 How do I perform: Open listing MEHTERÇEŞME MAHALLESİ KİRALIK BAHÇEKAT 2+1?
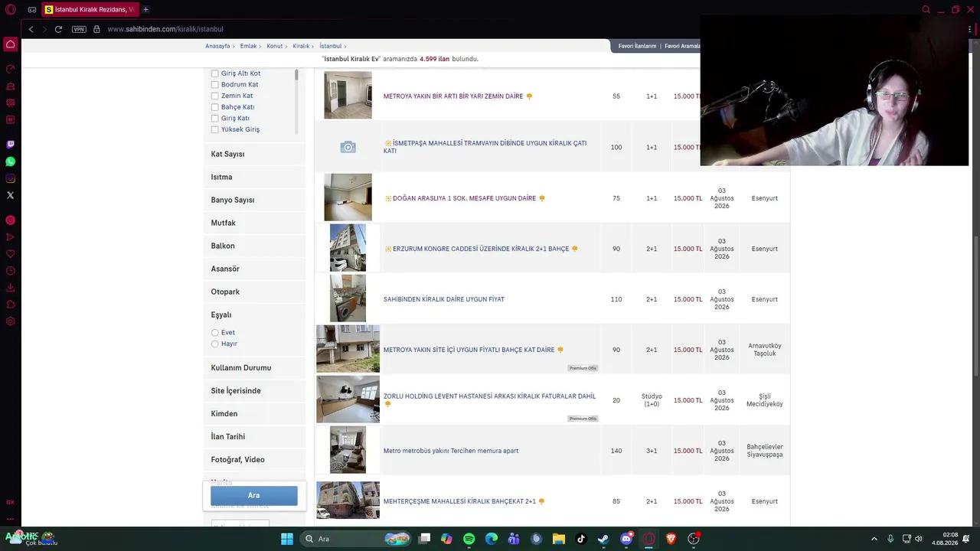459,501
